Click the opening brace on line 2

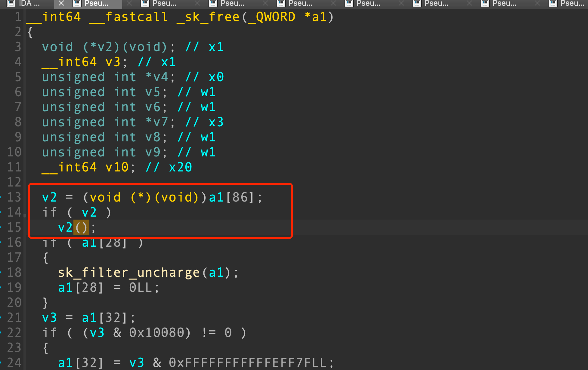(30, 32)
